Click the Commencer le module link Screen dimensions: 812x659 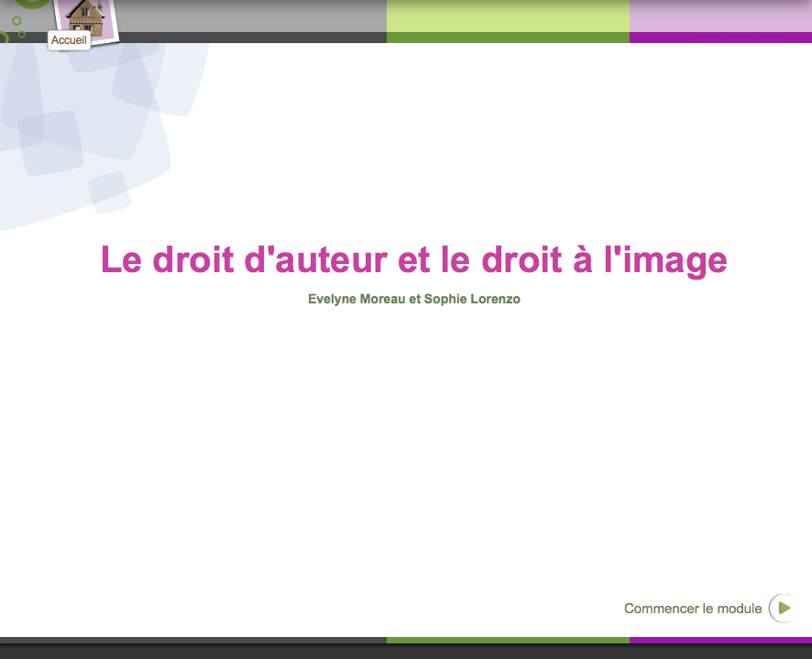692,609
